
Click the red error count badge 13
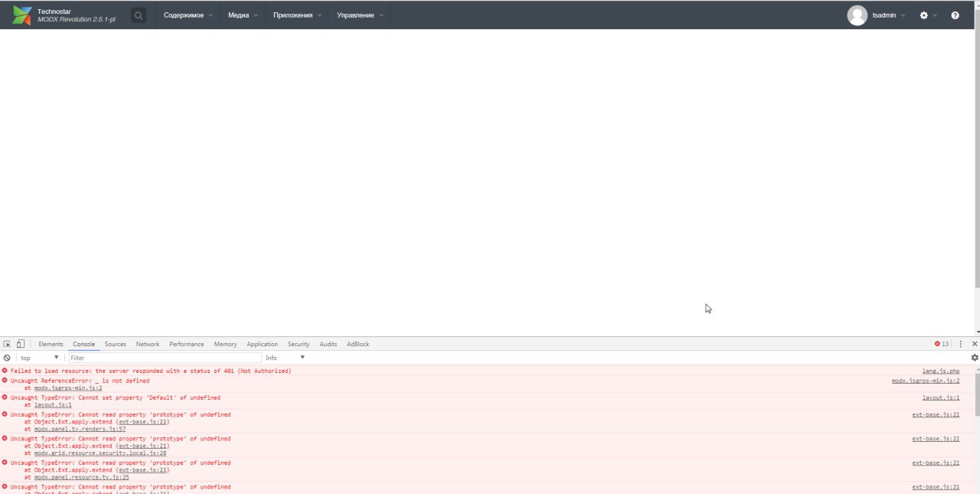[x=942, y=344]
